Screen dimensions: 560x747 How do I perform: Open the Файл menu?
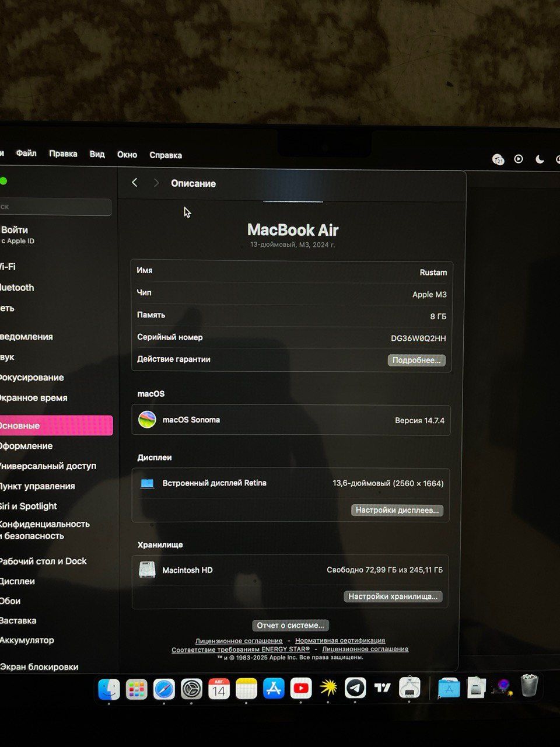click(26, 153)
